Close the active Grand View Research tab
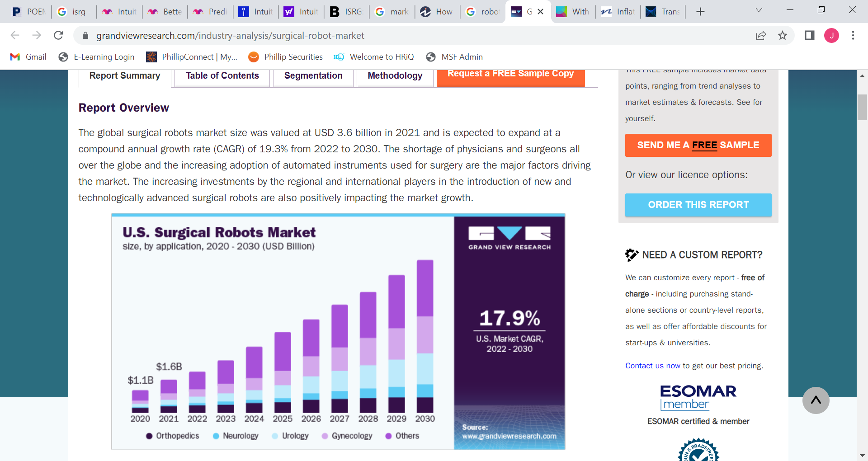Screen dimensions: 868x461 click(540, 12)
